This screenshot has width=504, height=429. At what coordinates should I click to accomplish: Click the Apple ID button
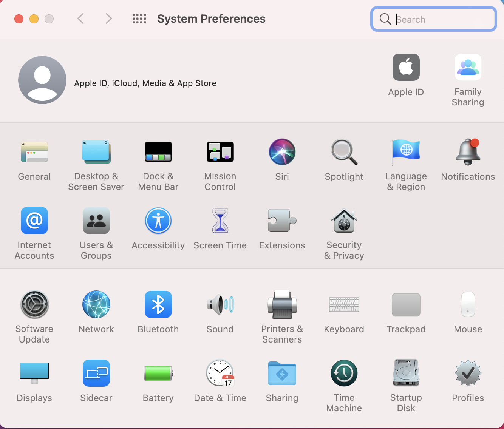coord(406,68)
